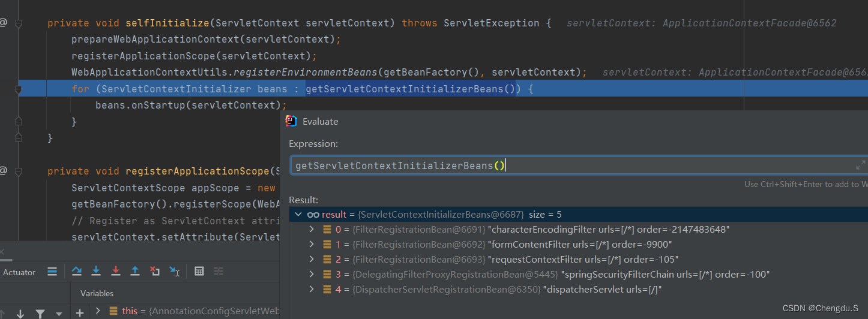Expand the expression field with the arrows icon
Image resolution: width=868 pixels, height=319 pixels.
point(861,165)
